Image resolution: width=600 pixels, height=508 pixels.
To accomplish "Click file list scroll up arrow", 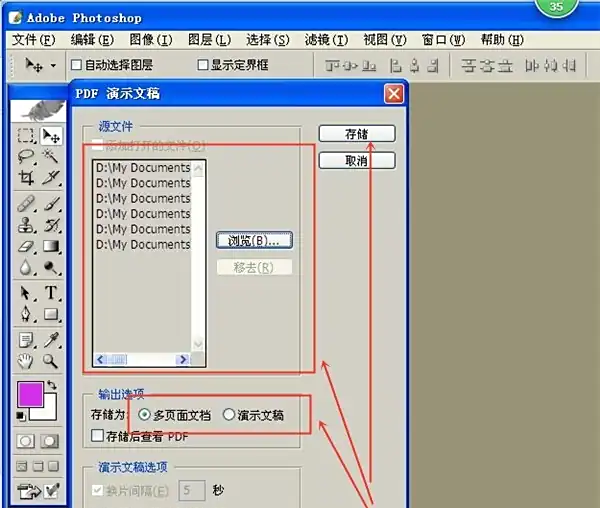I will tap(198, 169).
